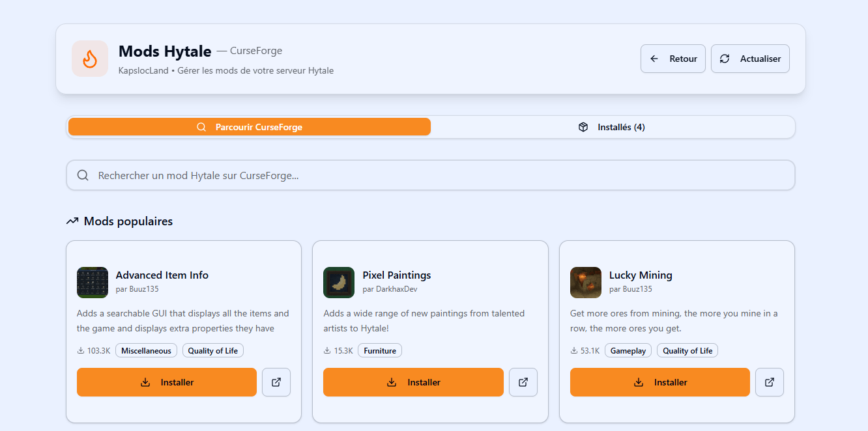This screenshot has width=868, height=431.
Task: Install the Advanced Item Info mod
Action: pyautogui.click(x=167, y=382)
